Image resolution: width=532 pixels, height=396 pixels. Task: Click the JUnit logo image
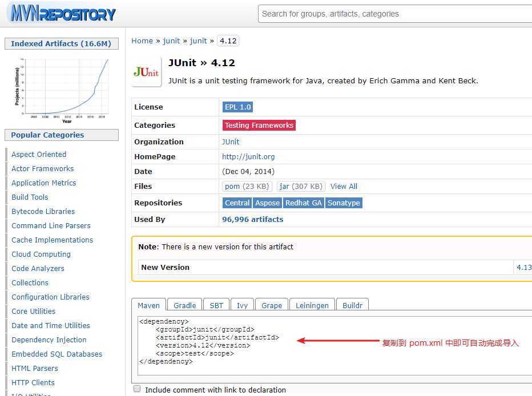[x=146, y=72]
